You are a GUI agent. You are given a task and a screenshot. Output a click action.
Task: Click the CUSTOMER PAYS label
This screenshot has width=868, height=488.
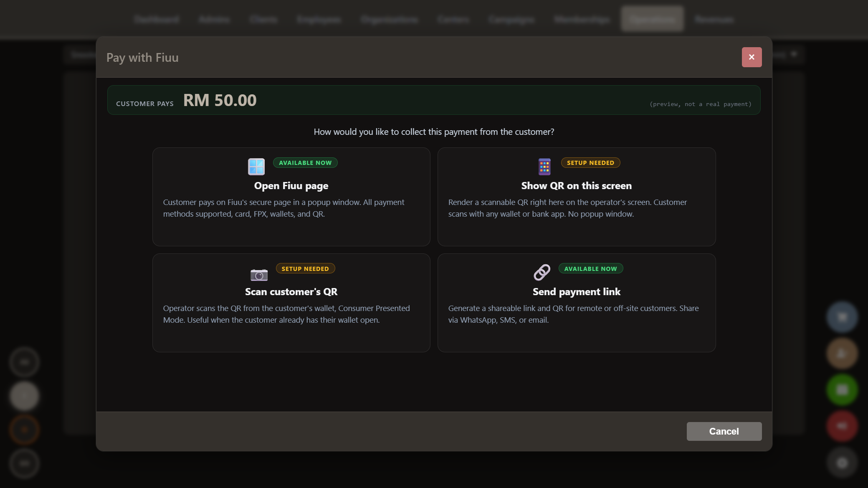pyautogui.click(x=145, y=104)
